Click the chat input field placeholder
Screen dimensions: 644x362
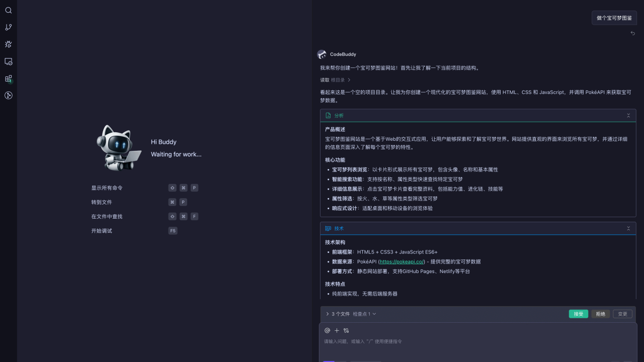(x=363, y=341)
